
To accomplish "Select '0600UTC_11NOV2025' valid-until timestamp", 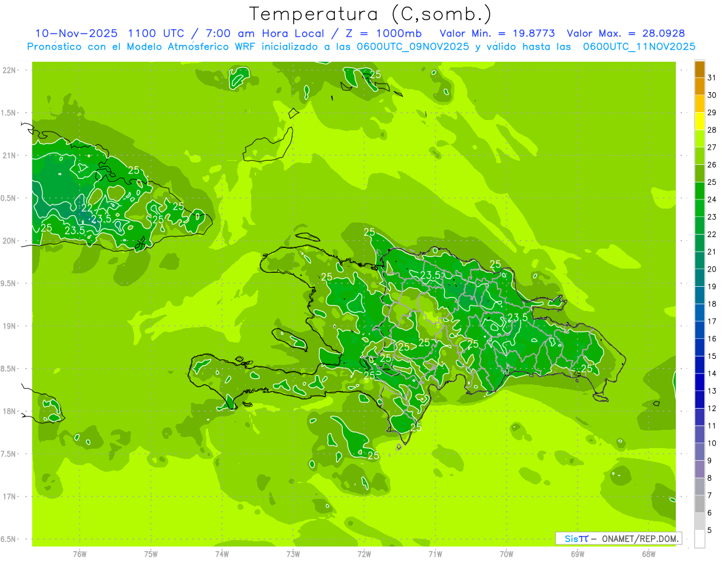I will [639, 47].
